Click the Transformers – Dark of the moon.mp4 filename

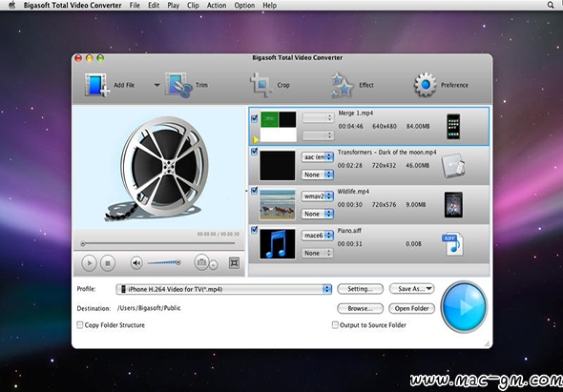point(387,153)
